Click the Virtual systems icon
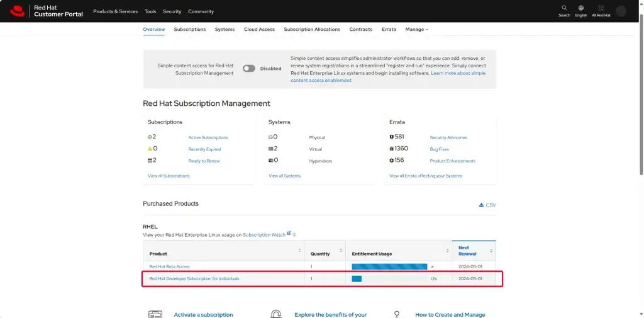This screenshot has width=644, height=318. pos(270,149)
